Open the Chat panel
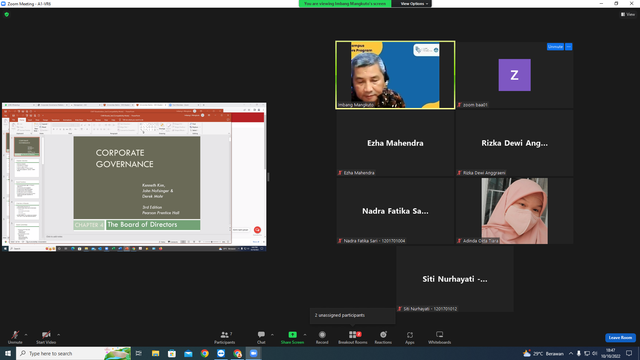The height and width of the screenshot is (360, 640). (261, 337)
